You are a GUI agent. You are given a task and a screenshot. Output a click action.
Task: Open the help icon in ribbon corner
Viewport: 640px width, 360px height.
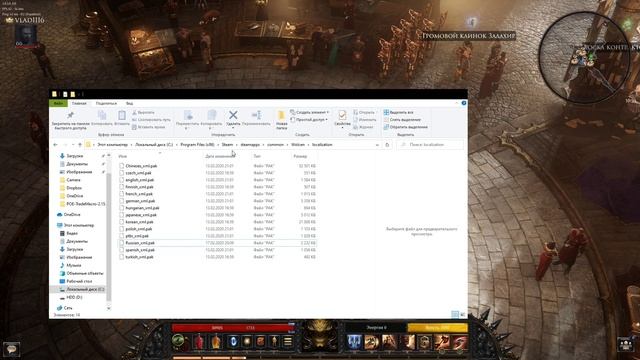tap(464, 103)
